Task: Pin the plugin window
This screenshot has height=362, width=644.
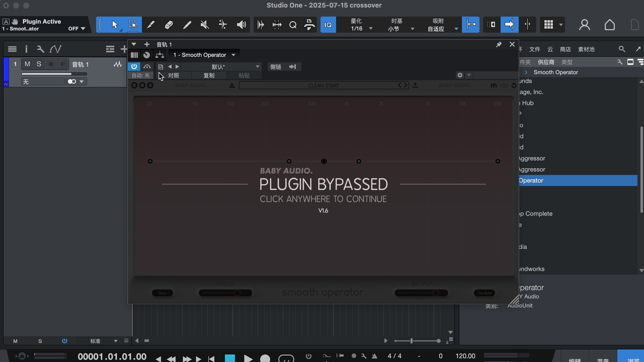Action: (499, 44)
